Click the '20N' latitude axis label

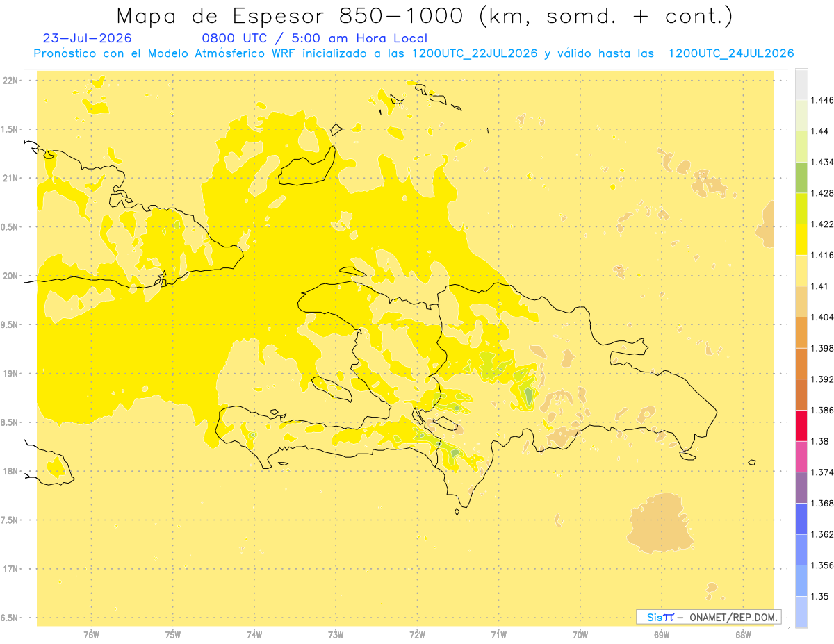pos(11,276)
